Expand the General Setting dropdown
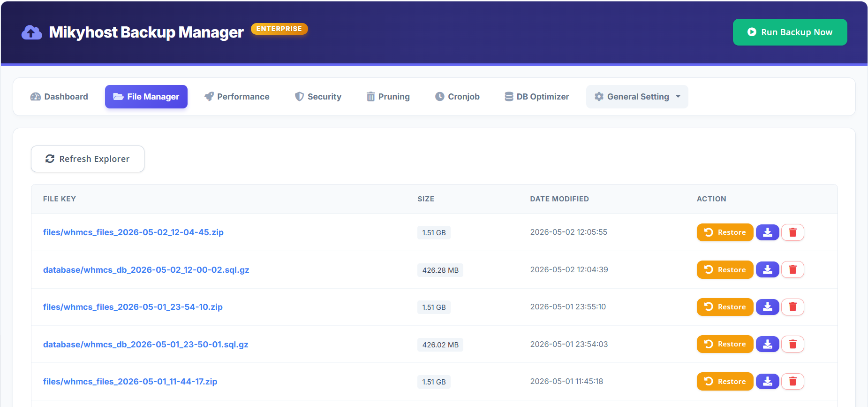Image resolution: width=868 pixels, height=407 pixels. point(637,97)
